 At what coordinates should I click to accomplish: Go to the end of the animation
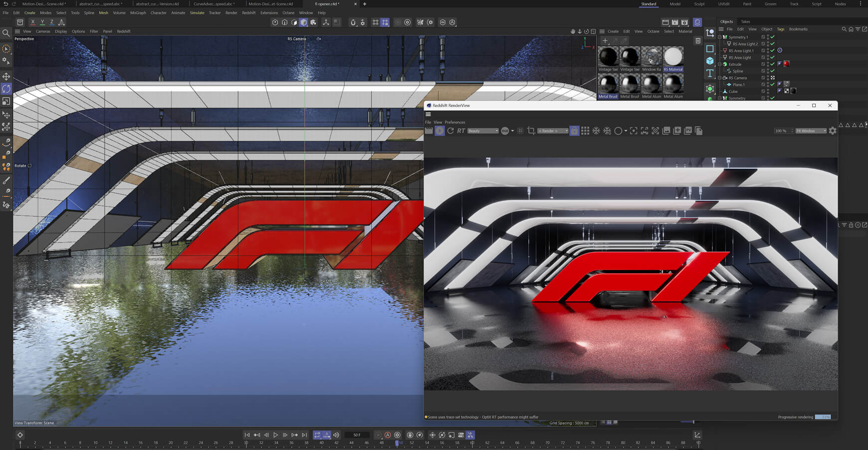(x=304, y=435)
